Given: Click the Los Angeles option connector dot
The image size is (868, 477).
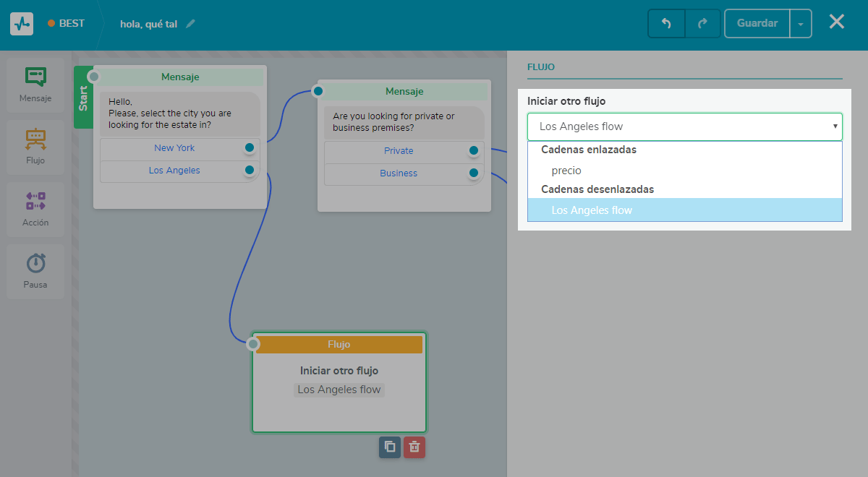Looking at the screenshot, I should [250, 171].
